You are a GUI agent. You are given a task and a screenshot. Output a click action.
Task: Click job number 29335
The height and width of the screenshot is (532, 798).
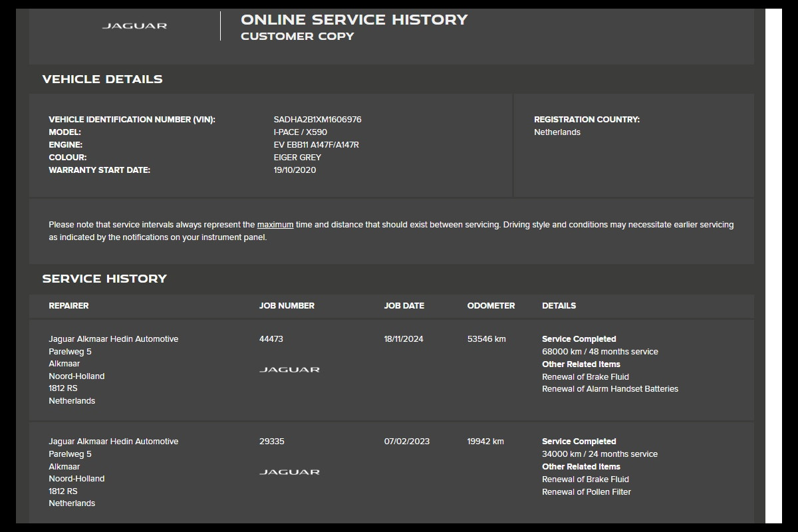coord(271,442)
